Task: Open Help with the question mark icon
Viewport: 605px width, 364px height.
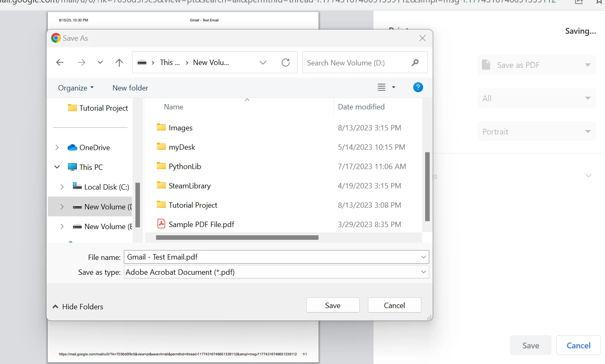Action: [418, 87]
